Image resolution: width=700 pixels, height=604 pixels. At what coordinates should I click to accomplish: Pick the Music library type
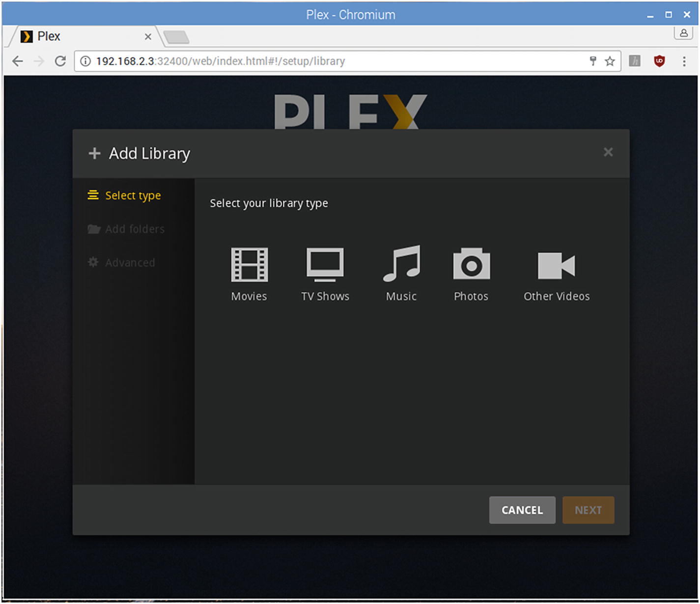click(x=401, y=274)
